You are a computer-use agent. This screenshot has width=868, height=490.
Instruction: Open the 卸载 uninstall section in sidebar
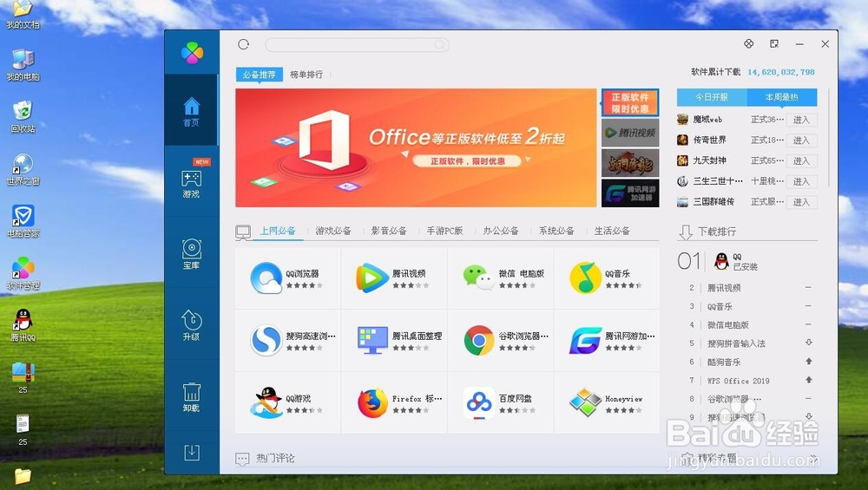(192, 396)
